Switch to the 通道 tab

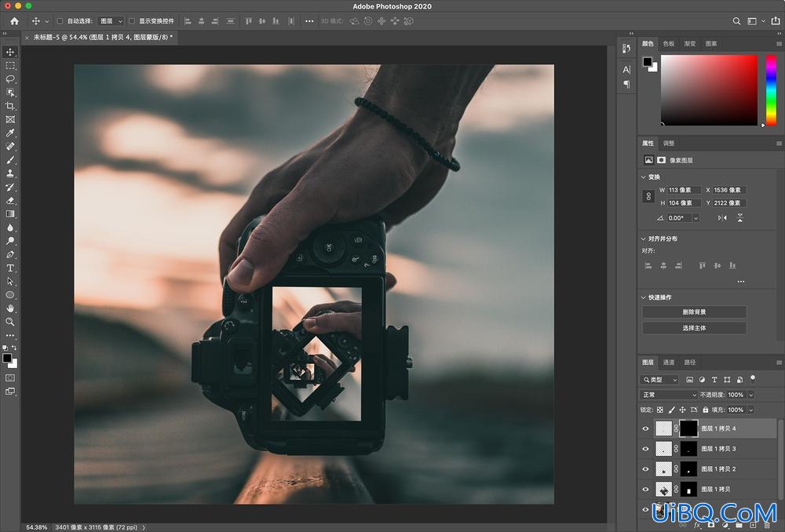pyautogui.click(x=669, y=363)
